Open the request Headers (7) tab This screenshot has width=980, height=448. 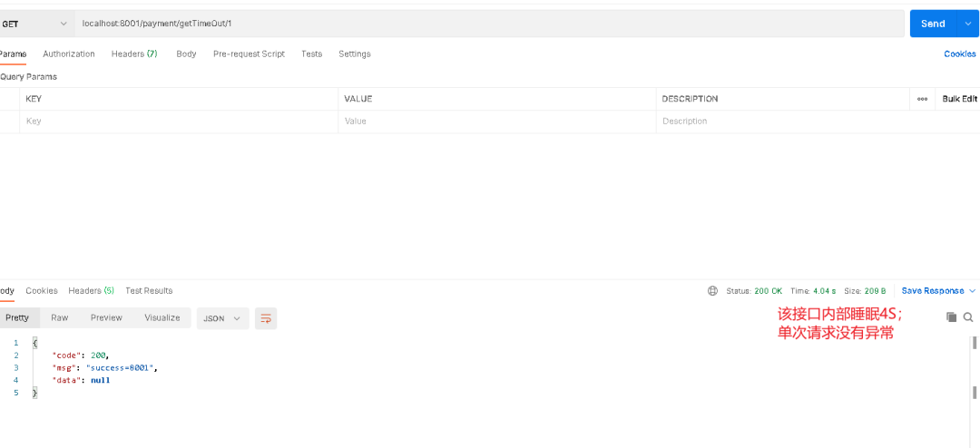tap(134, 54)
